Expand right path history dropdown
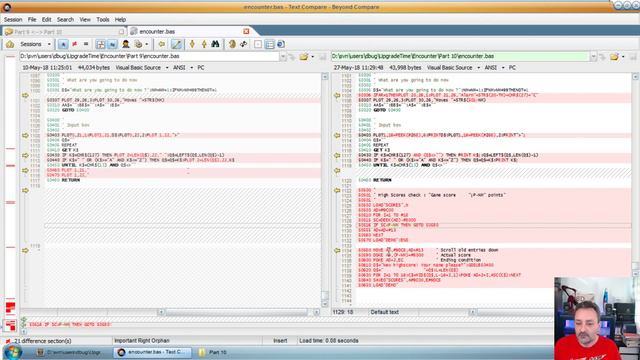 pyautogui.click(x=593, y=56)
